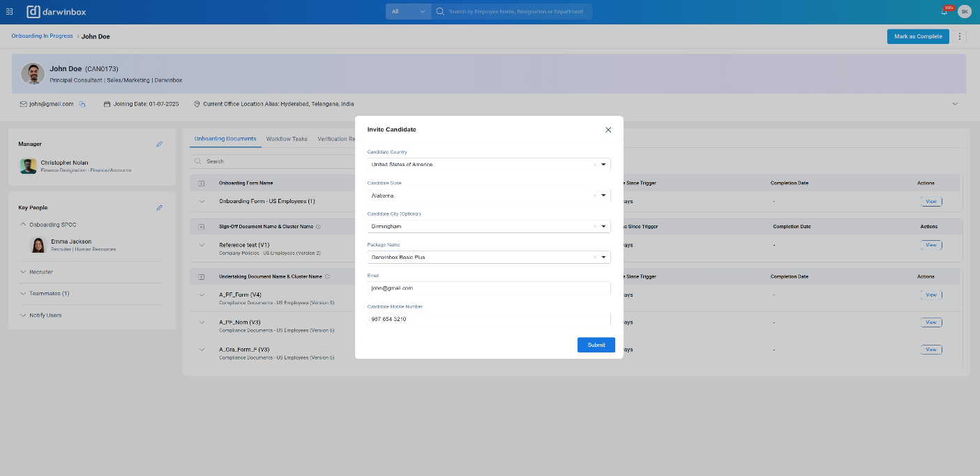The image size is (980, 476).
Task: View the Reference test (V1) document
Action: (x=931, y=245)
